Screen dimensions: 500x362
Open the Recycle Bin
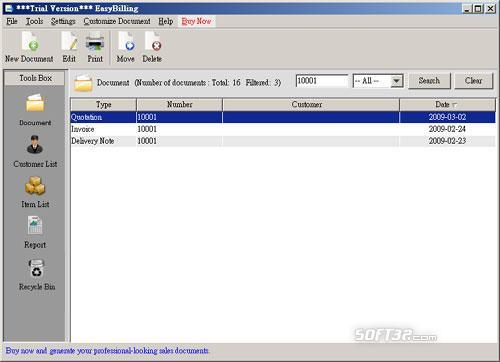[37, 275]
